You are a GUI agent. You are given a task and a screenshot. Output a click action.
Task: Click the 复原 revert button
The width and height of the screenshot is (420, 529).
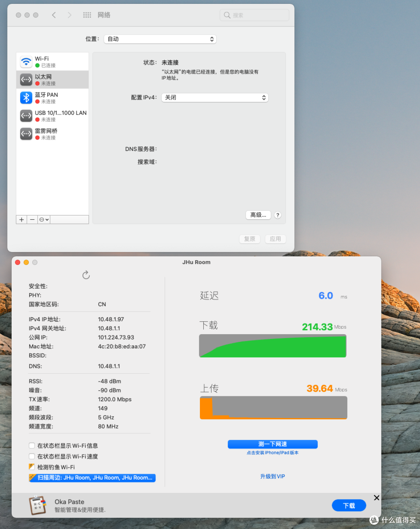click(250, 239)
